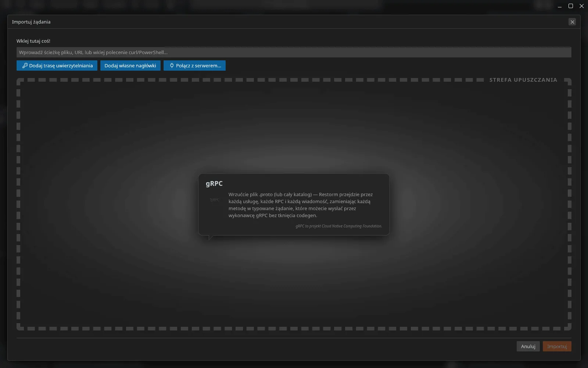
Task: Click the path, URL or curl input field
Action: point(294,52)
